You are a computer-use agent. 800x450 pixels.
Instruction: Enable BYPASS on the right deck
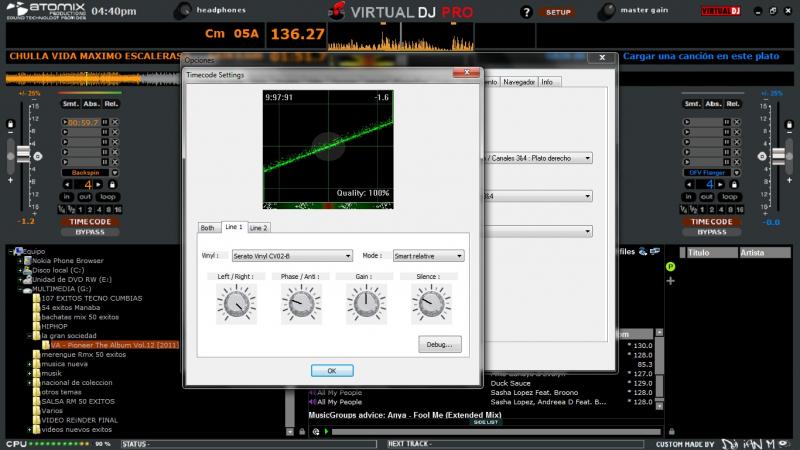(712, 232)
